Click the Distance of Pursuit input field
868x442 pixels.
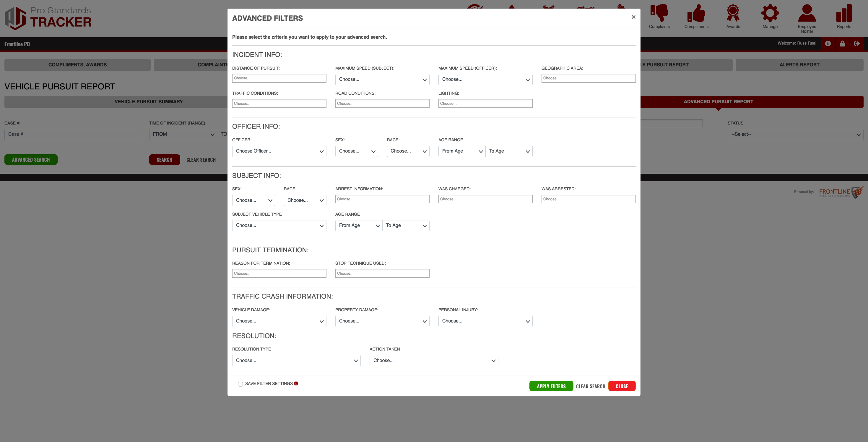click(x=279, y=78)
